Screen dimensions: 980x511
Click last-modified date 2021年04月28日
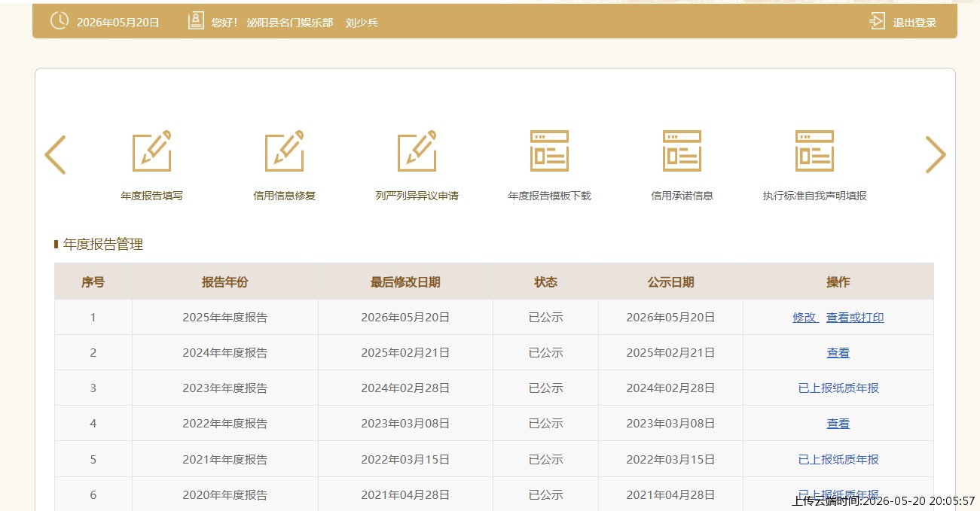tap(405, 494)
